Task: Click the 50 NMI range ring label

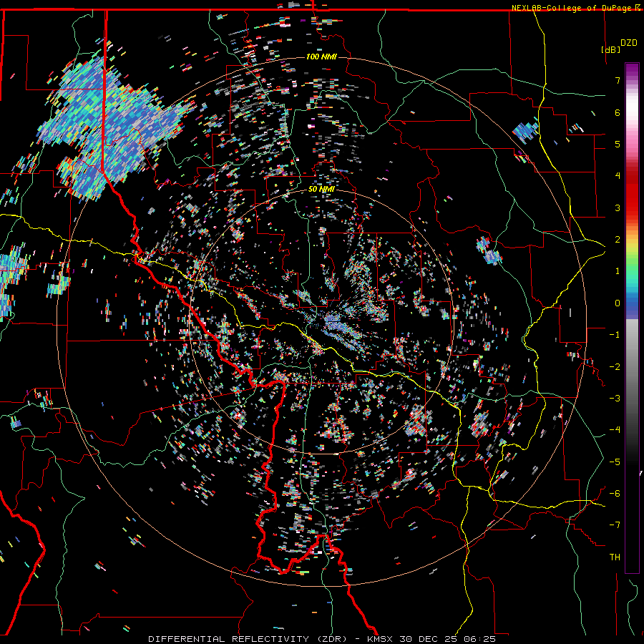Action: coord(321,189)
